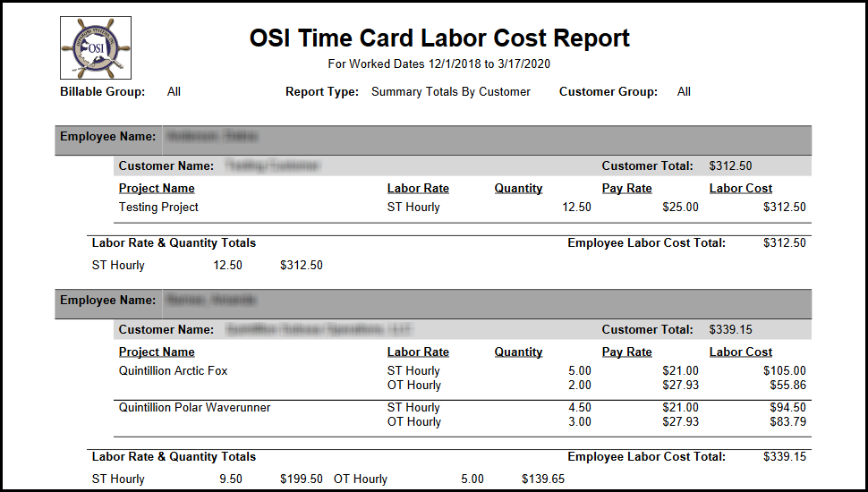Click the $55.86 labor cost
Viewport: 868px width, 492px height.
[787, 386]
